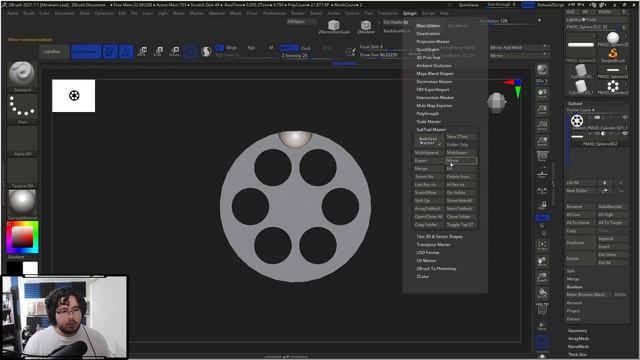Pick a color in the color picker
This screenshot has height=360, width=640.
coord(22,237)
